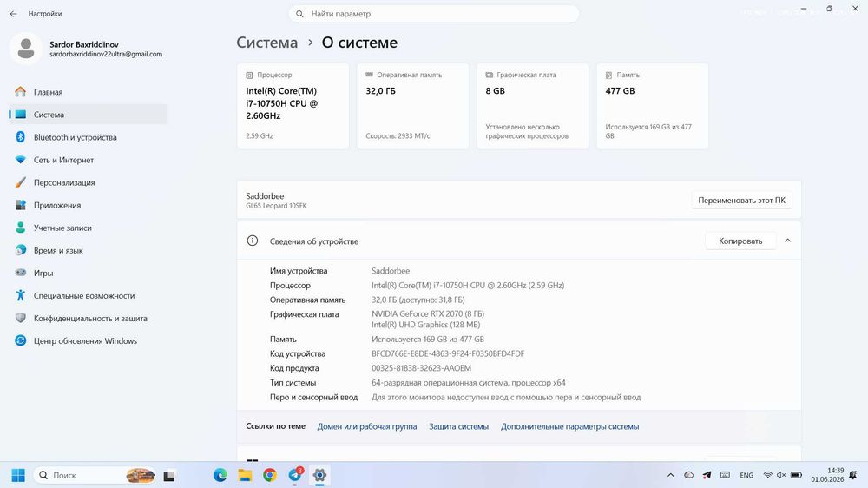Switch ENG input language in tray
Viewport: 868px width, 488px height.
[x=746, y=475]
